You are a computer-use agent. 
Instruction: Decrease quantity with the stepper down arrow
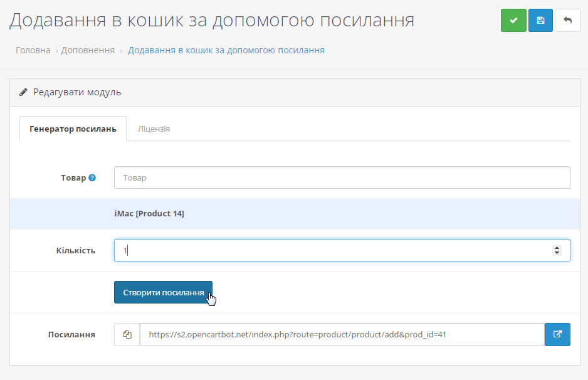tap(557, 253)
